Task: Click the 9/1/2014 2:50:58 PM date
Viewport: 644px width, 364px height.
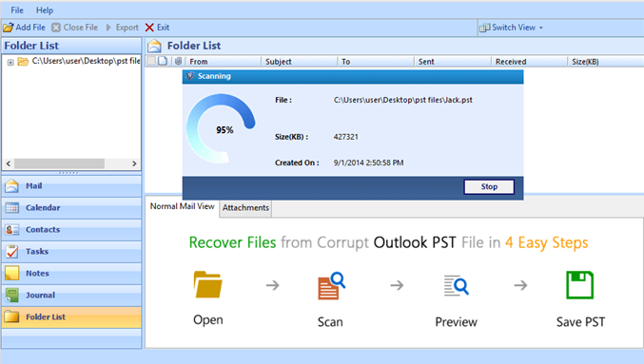Action: pos(368,163)
